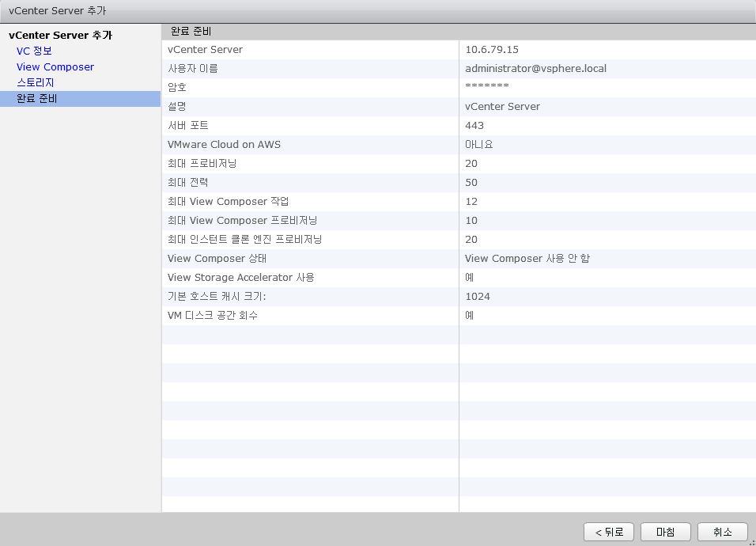Click the 아니요 value for VMware Cloud on AWS

point(478,144)
